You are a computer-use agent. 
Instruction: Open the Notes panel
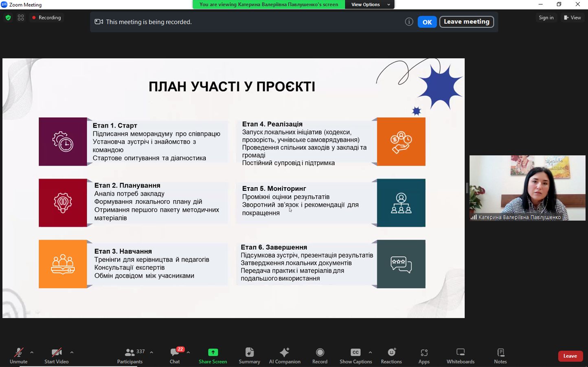(x=500, y=355)
